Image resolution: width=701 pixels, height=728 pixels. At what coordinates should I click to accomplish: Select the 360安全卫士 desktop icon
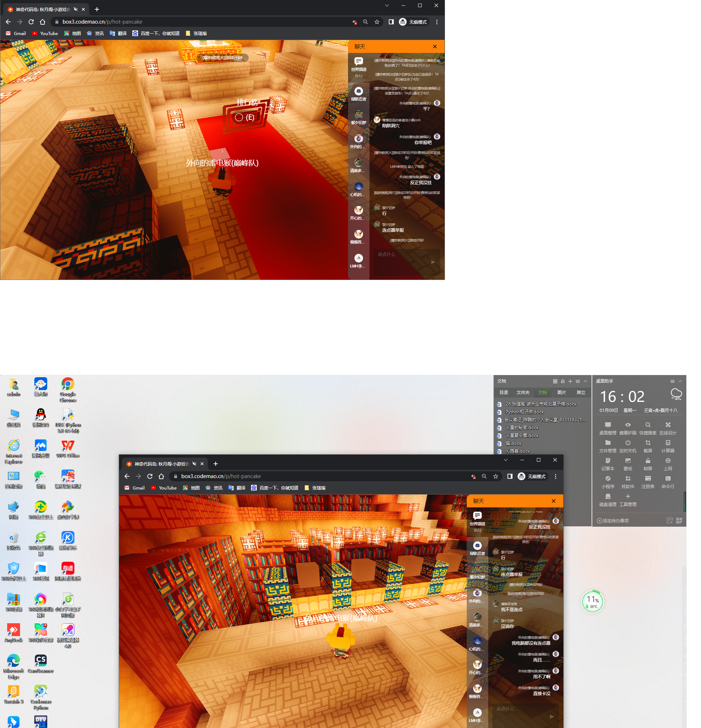point(41,510)
